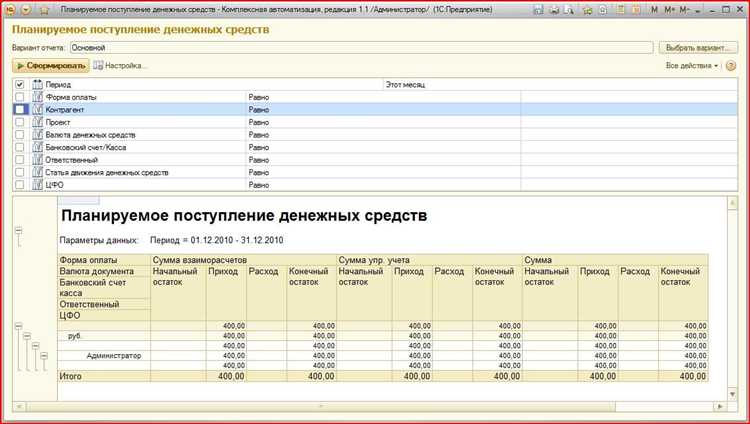The width and height of the screenshot is (750, 424).
Task: Enable the Форма оплаты filter checkbox
Action: [20, 97]
